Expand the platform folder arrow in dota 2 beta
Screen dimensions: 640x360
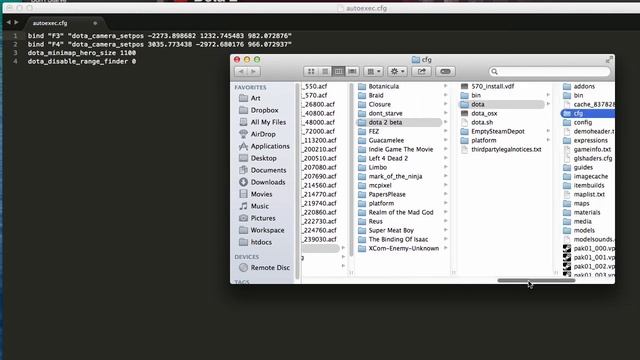548,140
